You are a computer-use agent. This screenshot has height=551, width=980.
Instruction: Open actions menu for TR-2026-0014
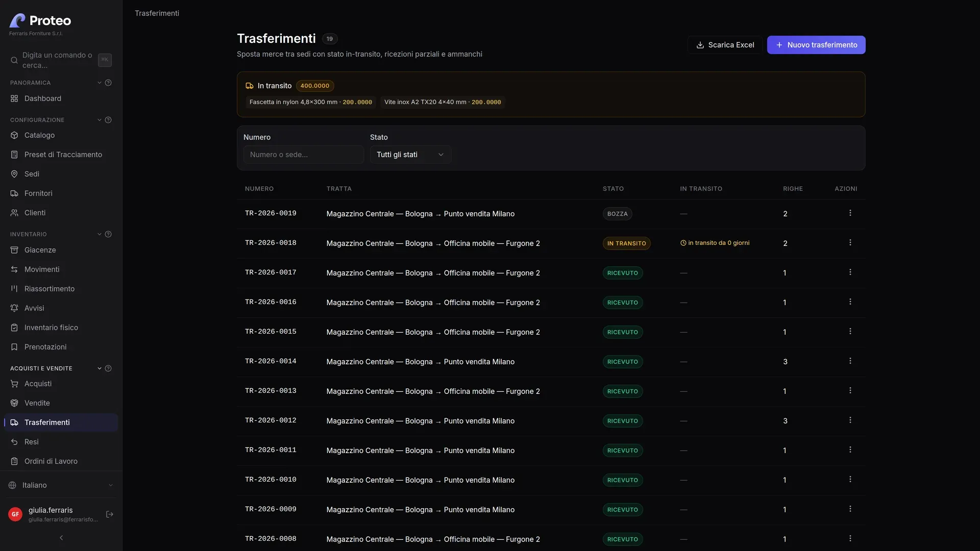pos(850,361)
